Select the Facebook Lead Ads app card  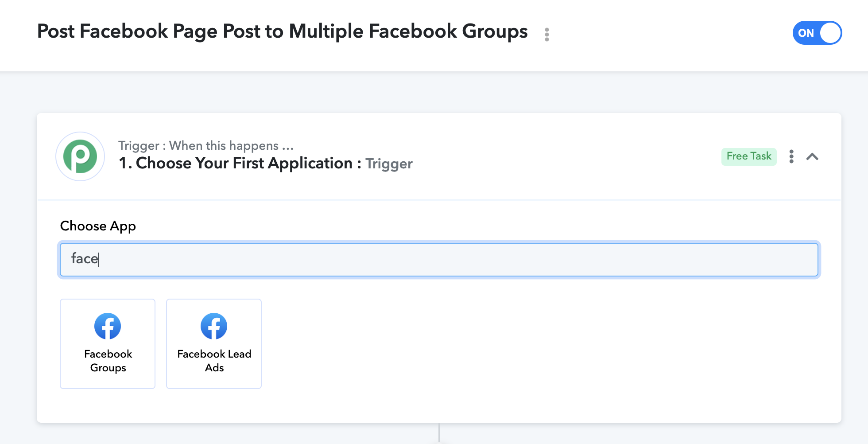pos(214,344)
